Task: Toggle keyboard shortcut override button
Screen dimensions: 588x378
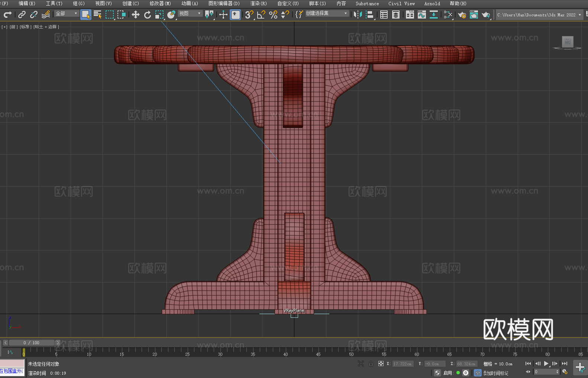Action: pyautogui.click(x=235, y=14)
